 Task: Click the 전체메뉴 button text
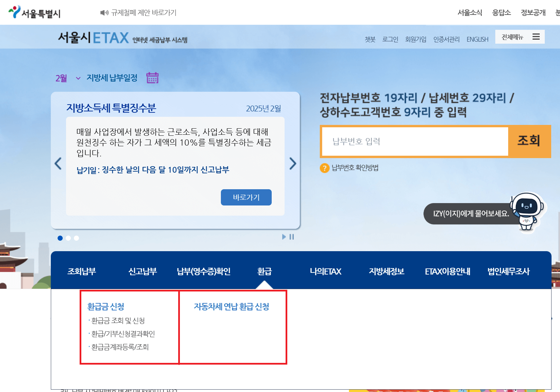(513, 37)
